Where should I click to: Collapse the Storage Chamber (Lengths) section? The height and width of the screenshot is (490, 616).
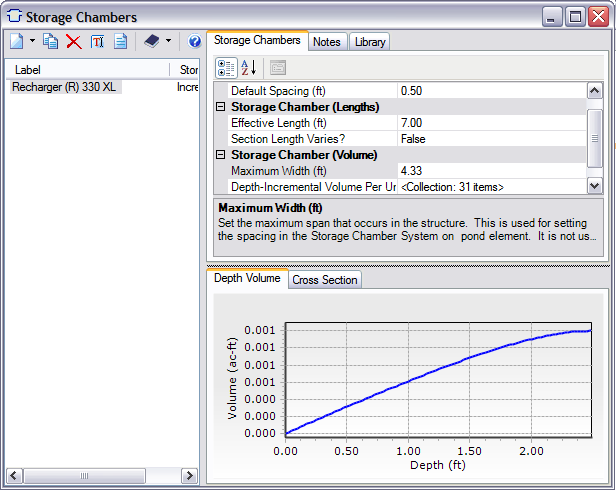pos(221,107)
